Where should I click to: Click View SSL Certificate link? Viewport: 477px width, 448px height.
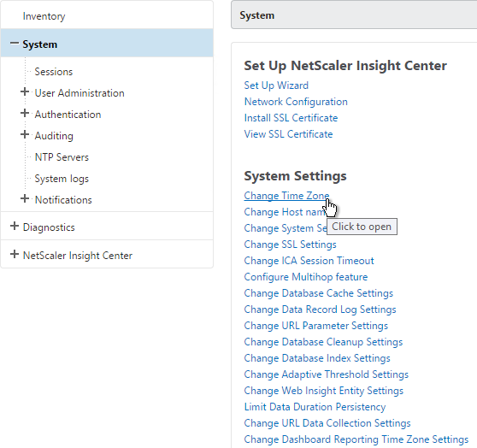coord(288,134)
